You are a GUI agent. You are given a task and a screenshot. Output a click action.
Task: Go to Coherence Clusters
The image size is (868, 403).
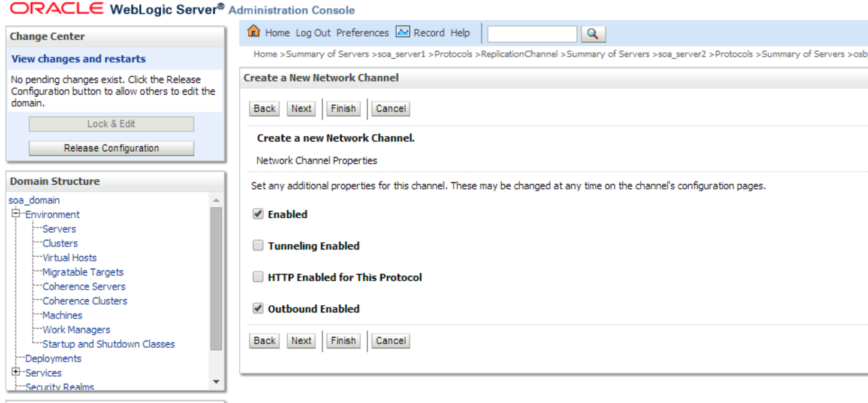[85, 301]
